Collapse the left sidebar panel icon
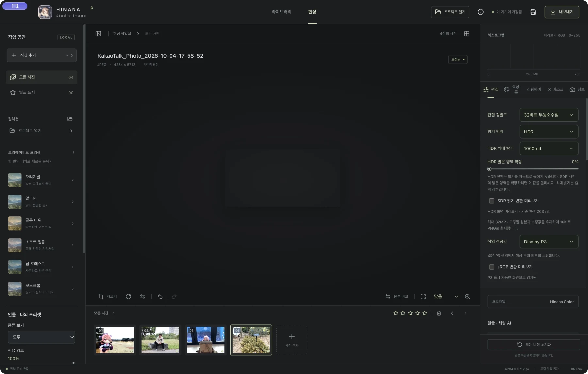The height and width of the screenshot is (374, 588). (98, 34)
